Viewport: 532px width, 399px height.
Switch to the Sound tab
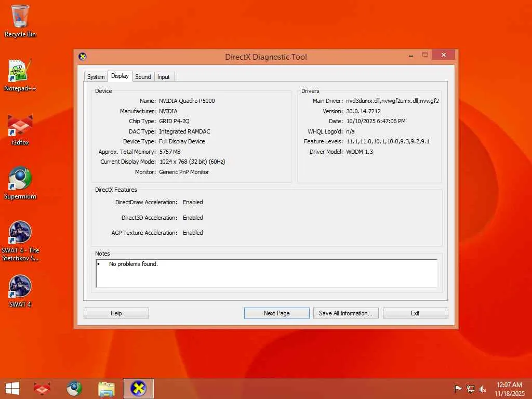(143, 77)
